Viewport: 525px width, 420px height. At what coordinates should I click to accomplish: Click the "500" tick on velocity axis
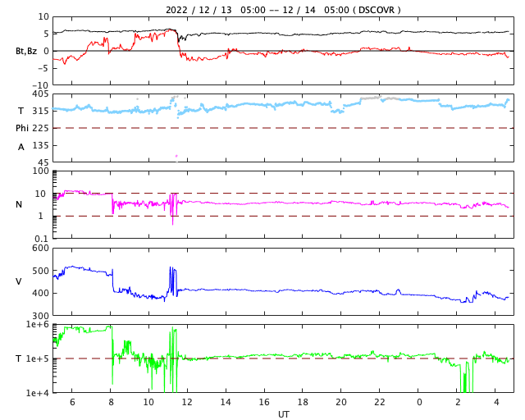point(40,271)
